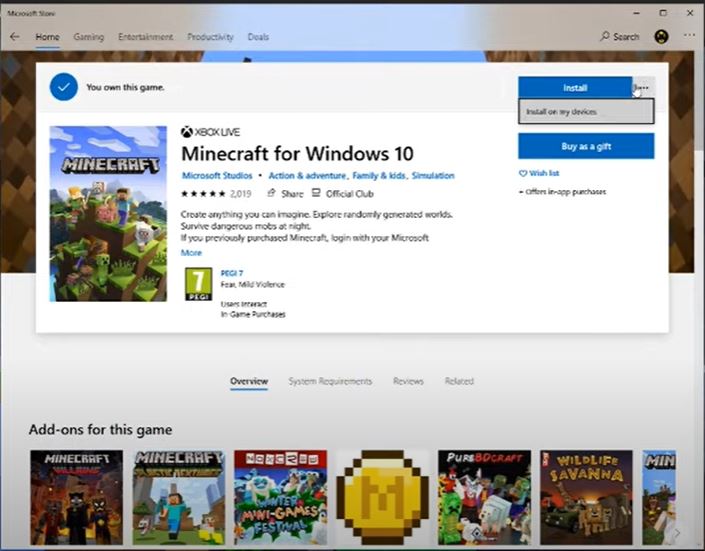The width and height of the screenshot is (705, 551).
Task: Open the Minecoins gold coin add-on
Action: [383, 497]
